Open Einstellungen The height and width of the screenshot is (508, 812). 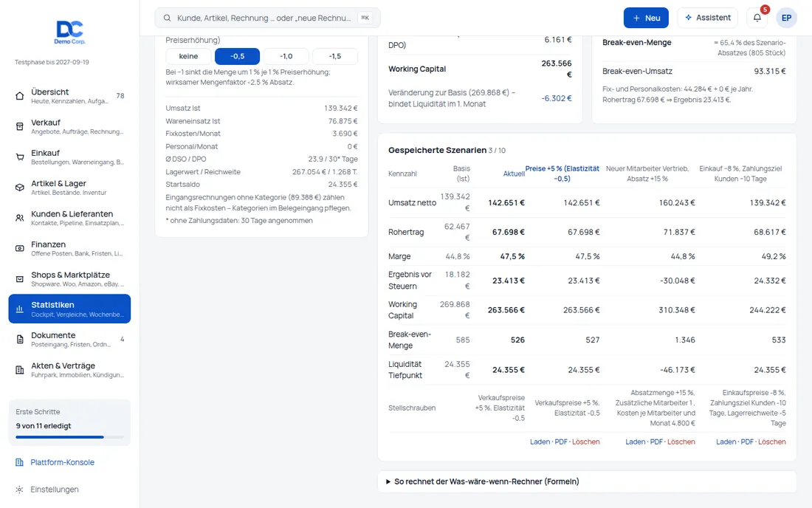click(55, 490)
